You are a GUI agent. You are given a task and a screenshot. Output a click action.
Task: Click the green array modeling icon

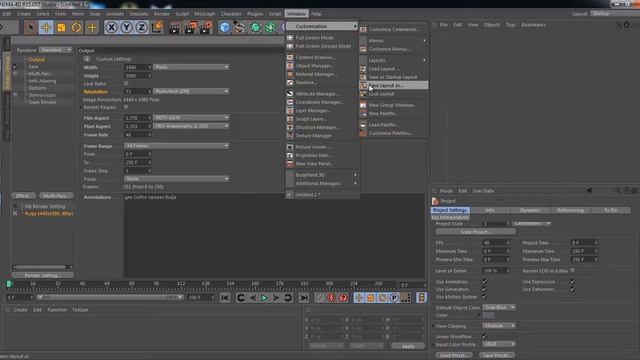pyautogui.click(x=270, y=27)
